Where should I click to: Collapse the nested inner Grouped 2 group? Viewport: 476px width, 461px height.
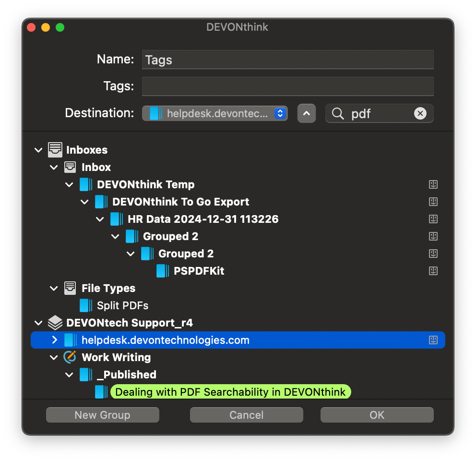pyautogui.click(x=131, y=254)
